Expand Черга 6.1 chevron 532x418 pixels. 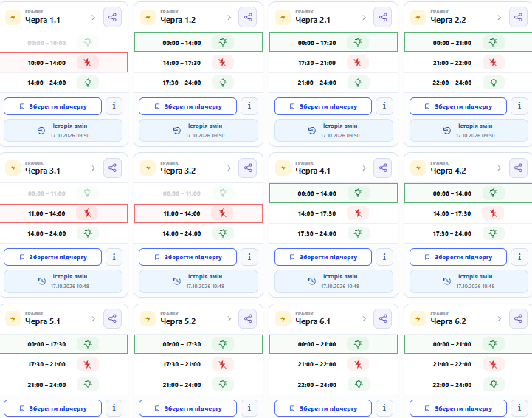pyautogui.click(x=364, y=319)
